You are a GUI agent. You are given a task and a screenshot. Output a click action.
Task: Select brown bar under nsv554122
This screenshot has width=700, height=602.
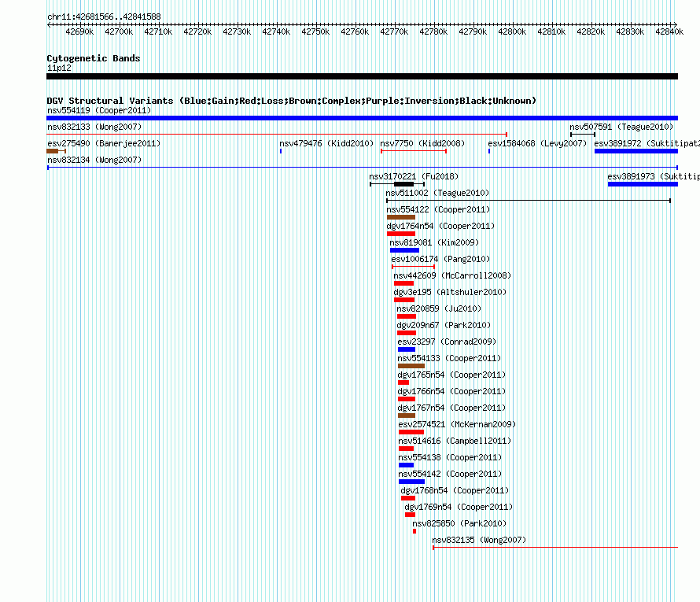click(x=401, y=217)
